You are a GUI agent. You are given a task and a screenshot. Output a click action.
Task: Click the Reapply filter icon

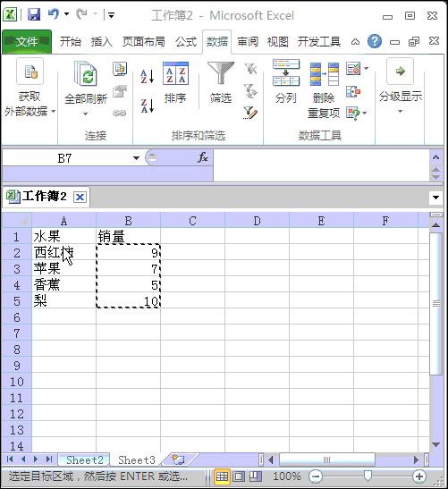[x=250, y=91]
